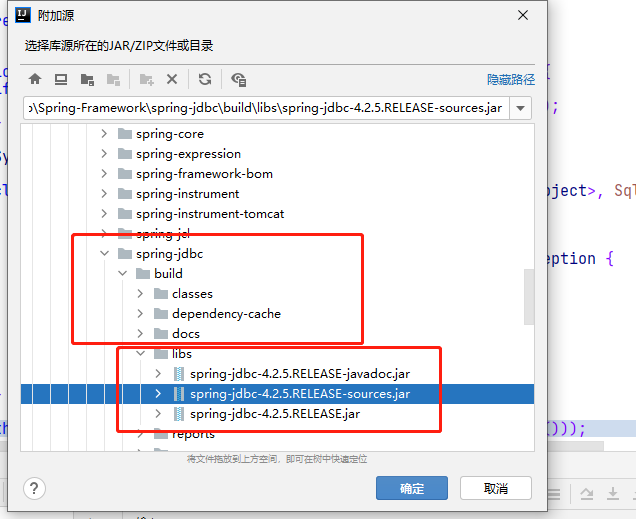
Task: Collapse the build folder
Action: (122, 273)
